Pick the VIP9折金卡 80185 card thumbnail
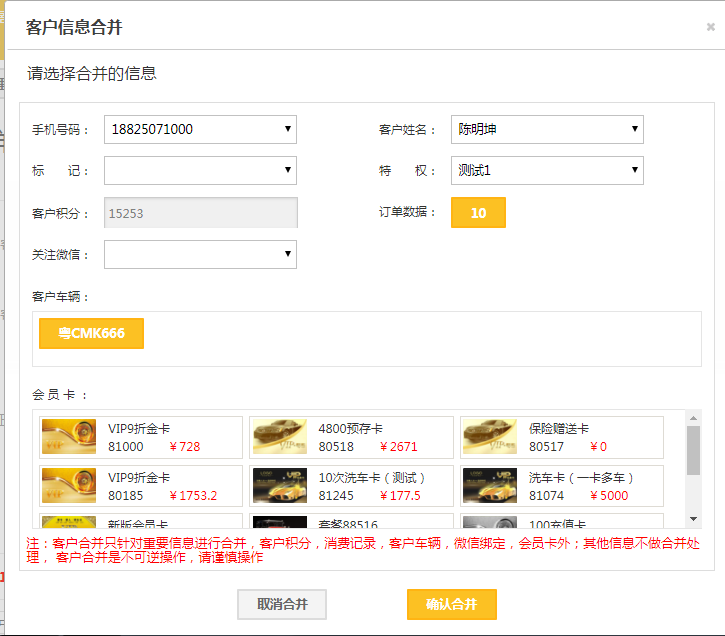Viewport: 725px width, 636px height. pos(69,486)
